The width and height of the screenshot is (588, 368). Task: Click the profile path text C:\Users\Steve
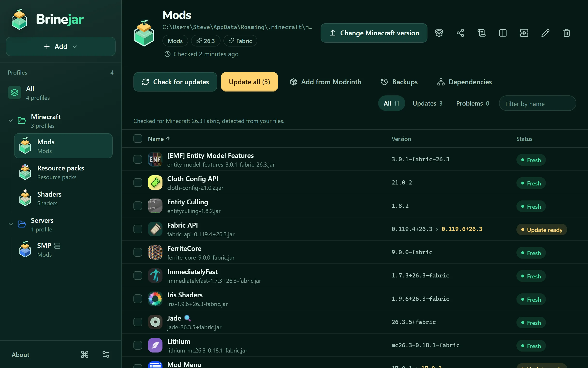click(x=237, y=27)
